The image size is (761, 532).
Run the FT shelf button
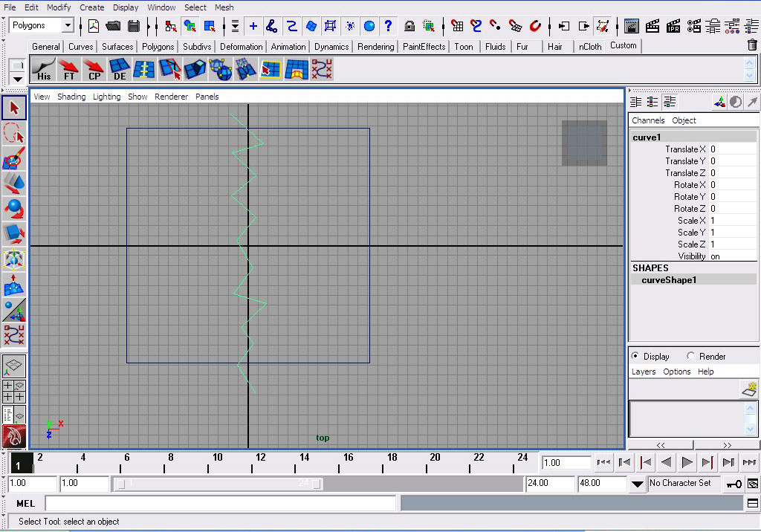tap(69, 69)
